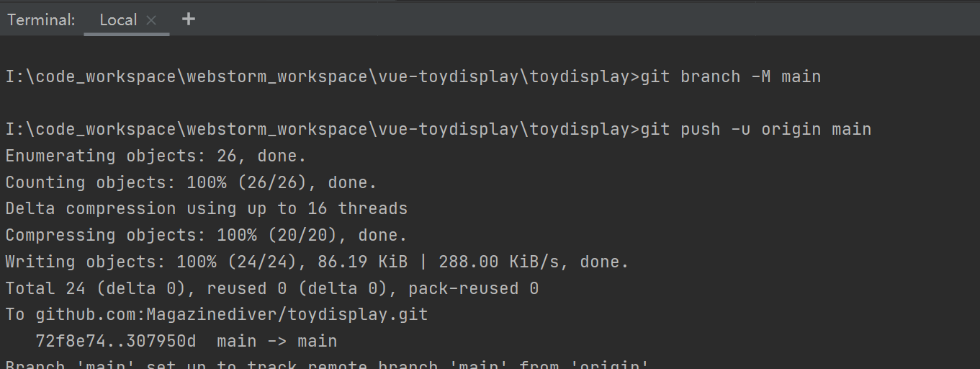The width and height of the screenshot is (980, 369).
Task: Click the new terminal session plus icon
Action: [189, 19]
